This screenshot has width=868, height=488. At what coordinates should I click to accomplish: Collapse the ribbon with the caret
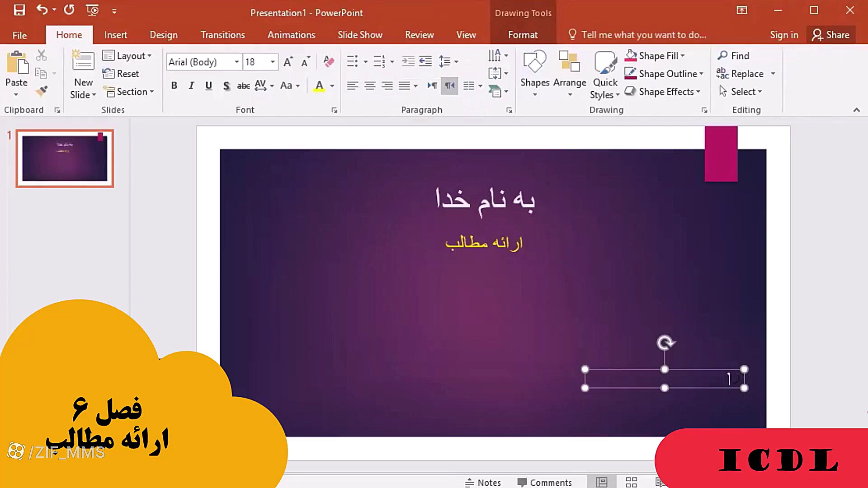[856, 110]
